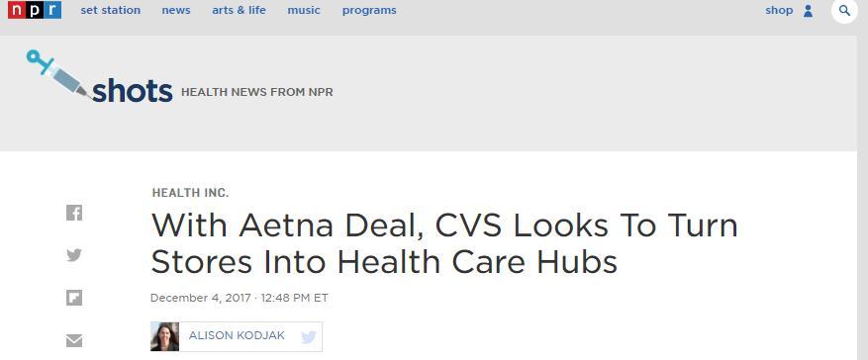Share article on Facebook

click(x=74, y=213)
